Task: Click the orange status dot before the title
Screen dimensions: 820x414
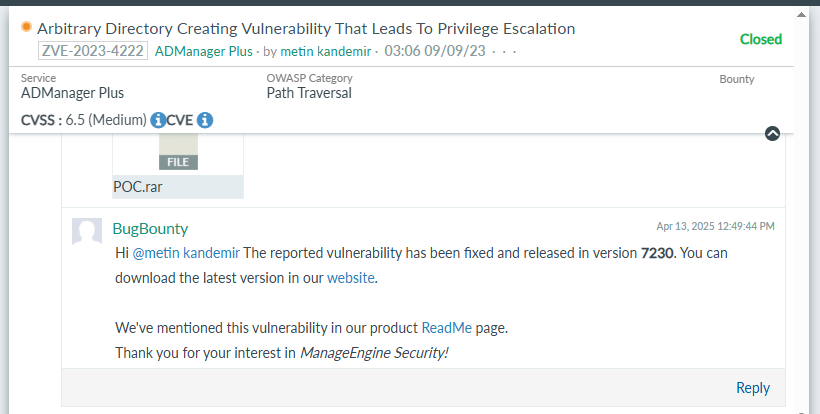Action: coord(27,28)
